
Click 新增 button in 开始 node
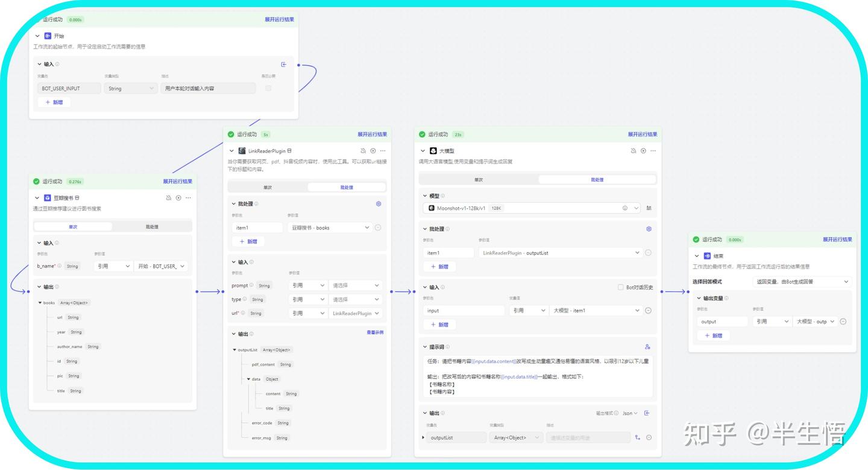tap(54, 103)
